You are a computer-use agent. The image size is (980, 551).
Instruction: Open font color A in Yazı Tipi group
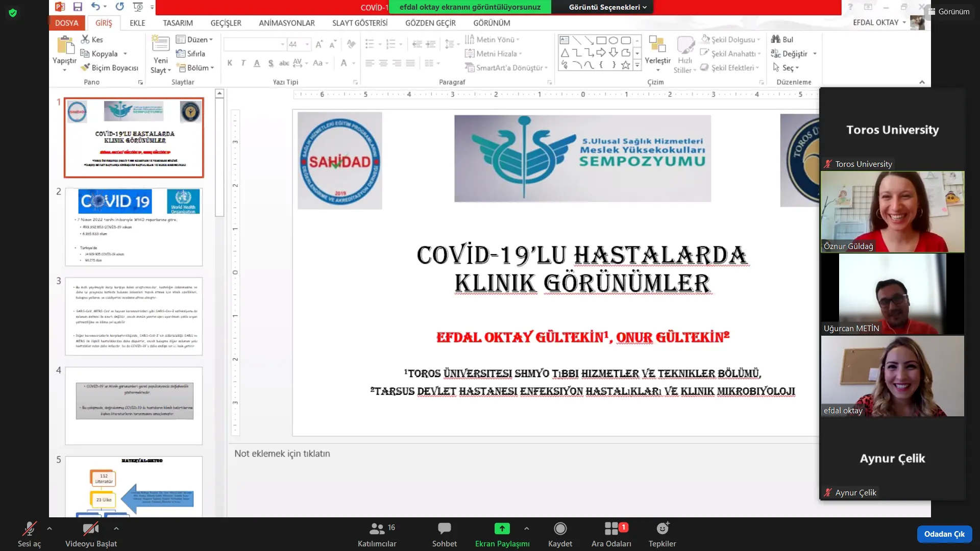344,63
